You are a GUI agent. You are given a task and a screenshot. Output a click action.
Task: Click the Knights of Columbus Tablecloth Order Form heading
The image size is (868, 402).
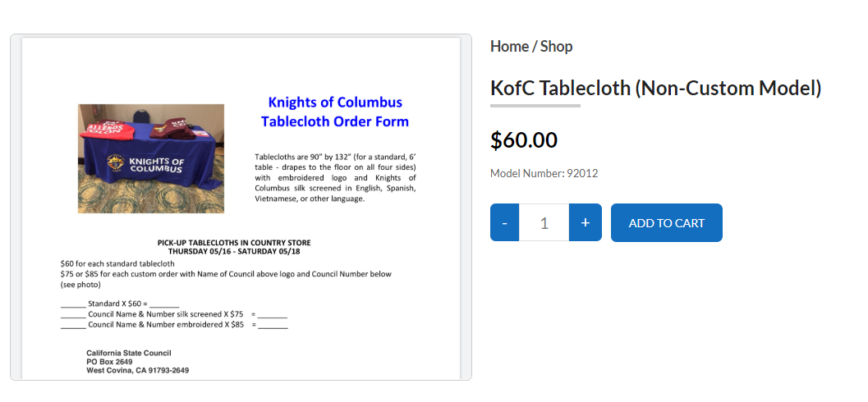click(x=335, y=112)
